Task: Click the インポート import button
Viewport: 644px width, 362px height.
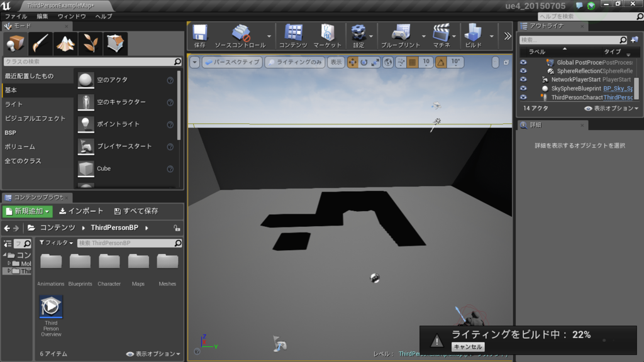Action: pos(81,211)
